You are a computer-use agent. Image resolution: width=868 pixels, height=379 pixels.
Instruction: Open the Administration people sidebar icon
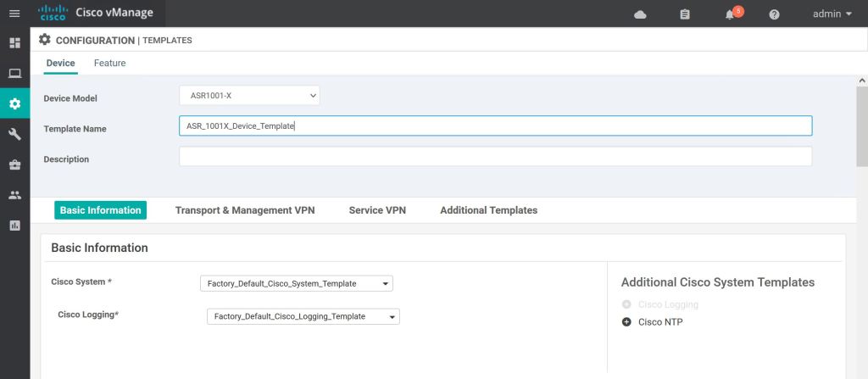[x=14, y=195]
